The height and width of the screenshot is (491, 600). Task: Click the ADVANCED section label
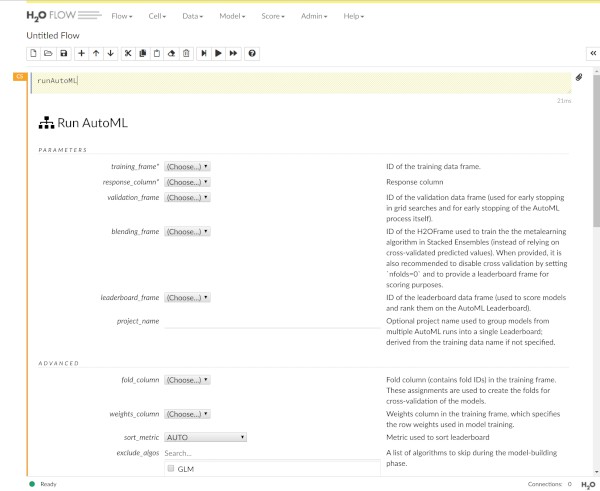click(x=59, y=363)
